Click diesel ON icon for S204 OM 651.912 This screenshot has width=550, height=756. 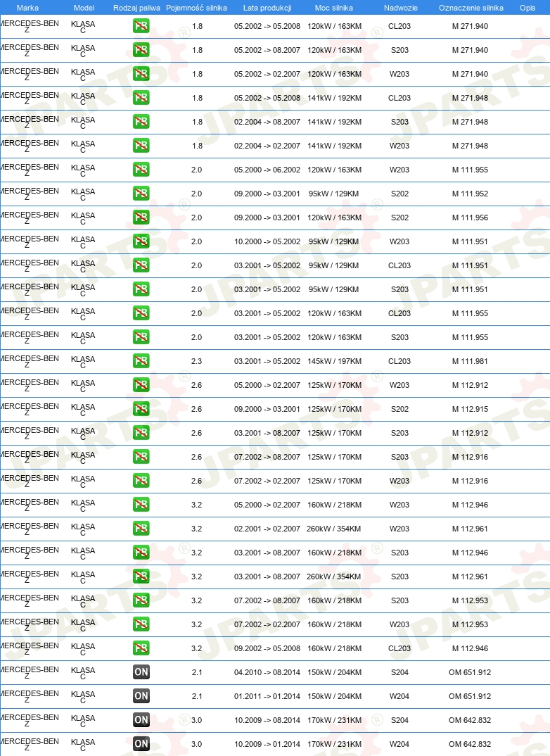[141, 672]
